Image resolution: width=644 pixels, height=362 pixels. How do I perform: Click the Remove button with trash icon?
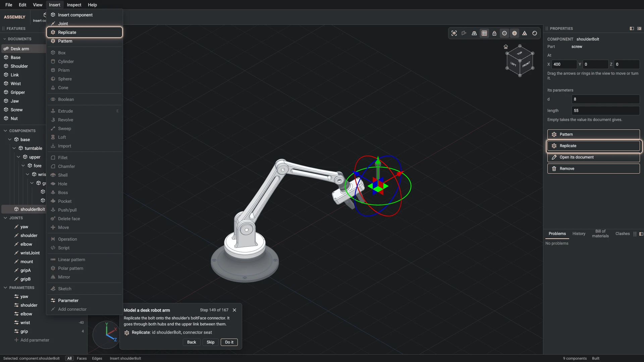593,169
